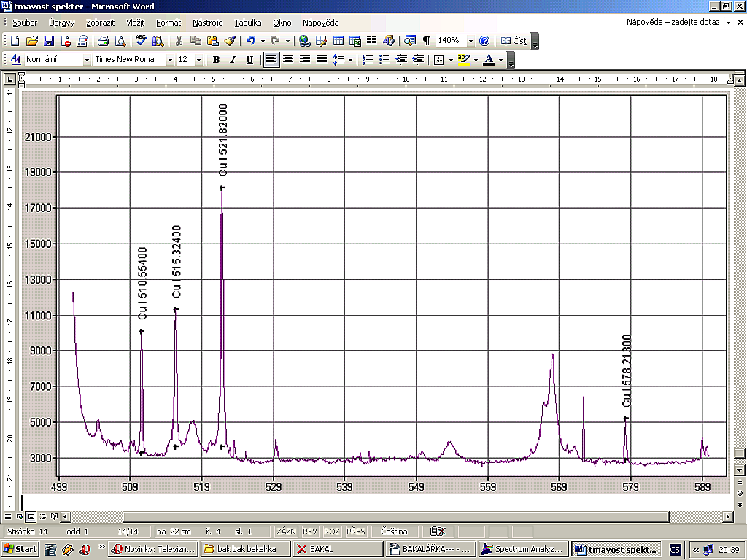Click the Print icon in the toolbar
747x560 pixels.
coord(103,41)
